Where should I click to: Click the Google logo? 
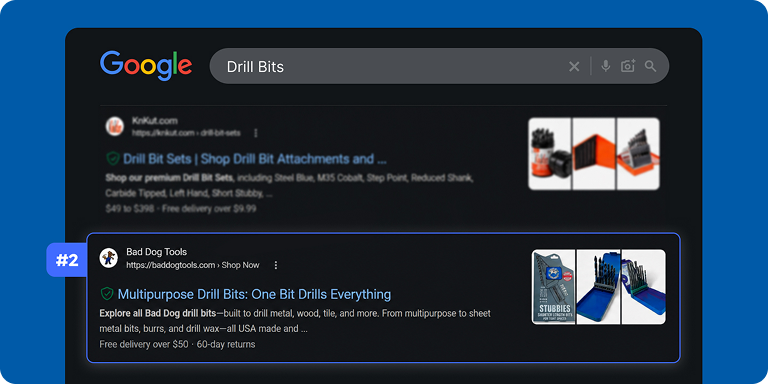146,66
